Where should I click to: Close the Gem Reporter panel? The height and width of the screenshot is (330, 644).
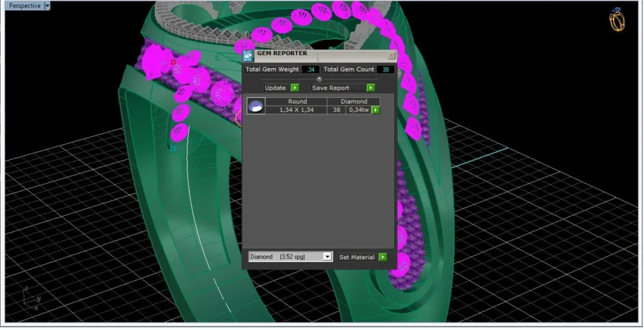(x=391, y=55)
